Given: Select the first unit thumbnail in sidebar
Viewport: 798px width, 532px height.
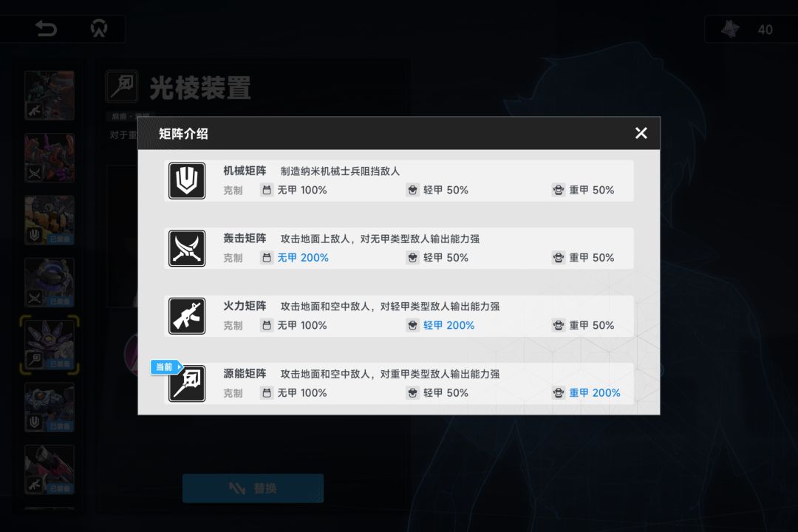Looking at the screenshot, I should click(50, 96).
